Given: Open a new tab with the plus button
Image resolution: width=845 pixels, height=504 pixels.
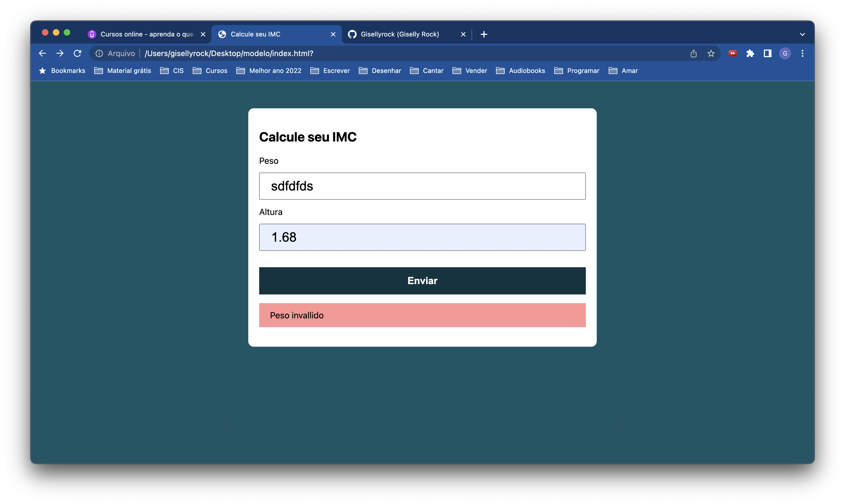Looking at the screenshot, I should pos(484,34).
